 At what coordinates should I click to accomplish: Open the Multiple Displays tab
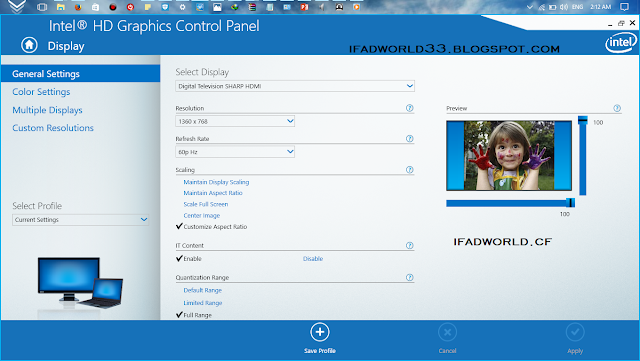[47, 110]
